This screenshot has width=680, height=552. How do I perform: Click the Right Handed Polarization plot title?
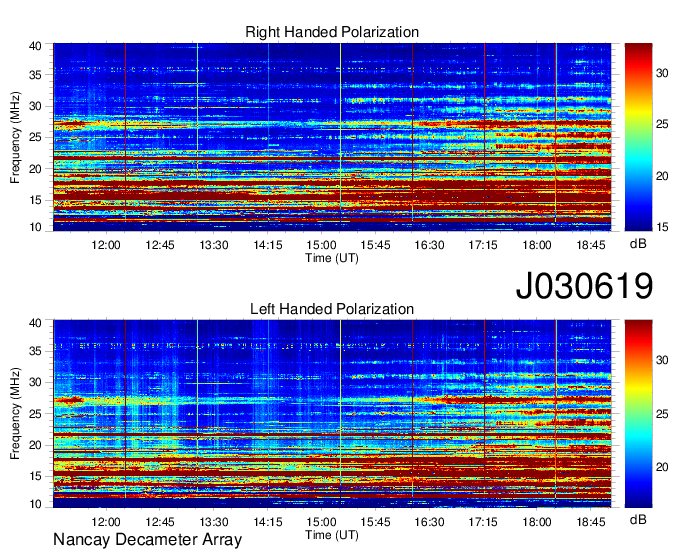tap(332, 32)
